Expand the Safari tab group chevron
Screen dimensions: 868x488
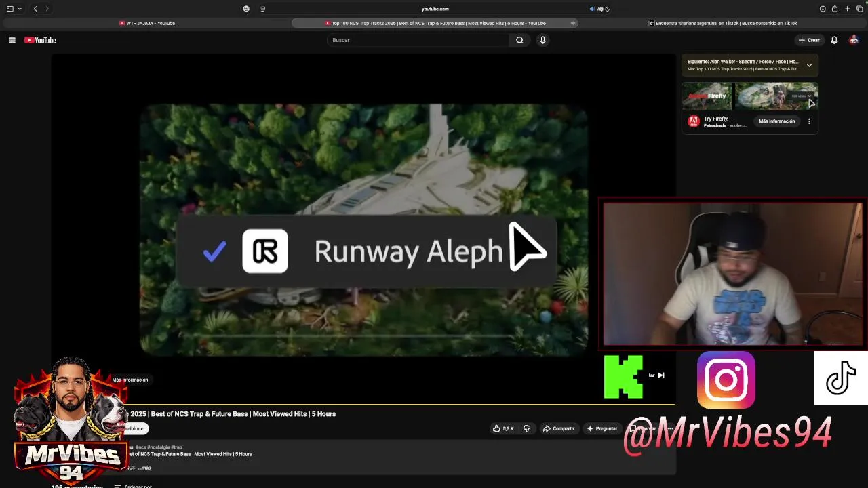[20, 9]
